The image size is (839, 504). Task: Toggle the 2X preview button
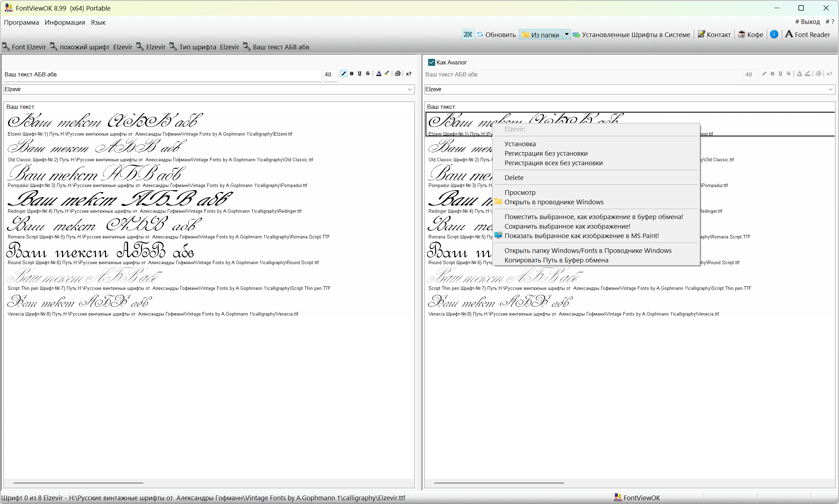pyautogui.click(x=468, y=35)
